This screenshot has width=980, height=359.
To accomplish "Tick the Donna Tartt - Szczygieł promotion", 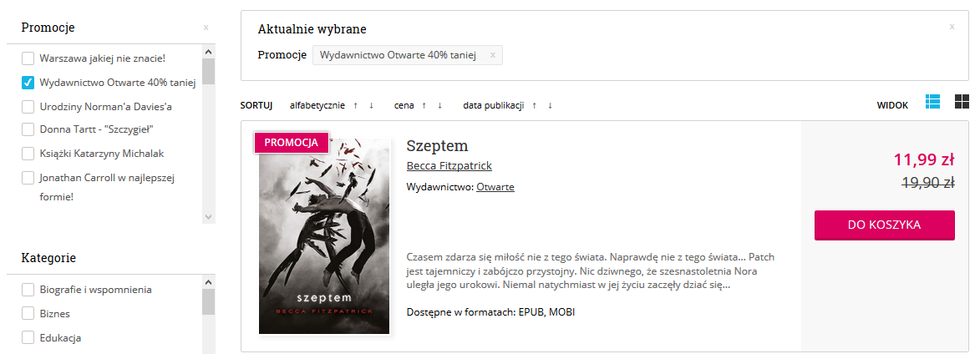I will (28, 130).
